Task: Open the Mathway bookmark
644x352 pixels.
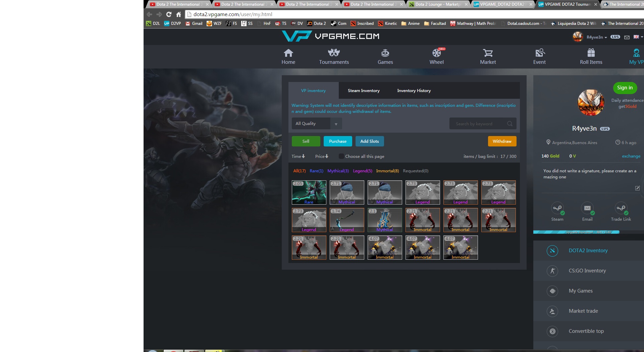Action: [473, 24]
